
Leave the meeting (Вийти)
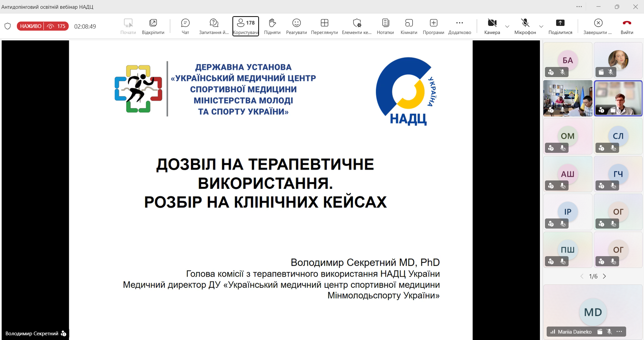coord(627,26)
